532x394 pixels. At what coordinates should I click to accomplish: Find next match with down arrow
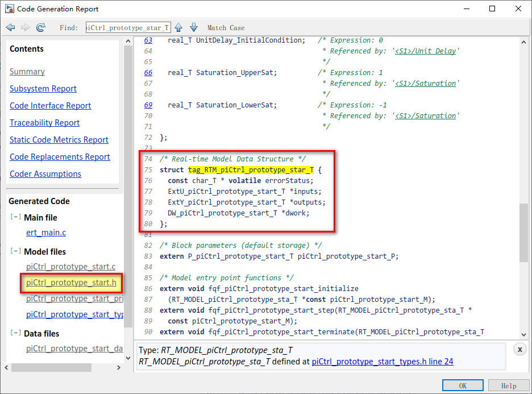click(x=194, y=27)
